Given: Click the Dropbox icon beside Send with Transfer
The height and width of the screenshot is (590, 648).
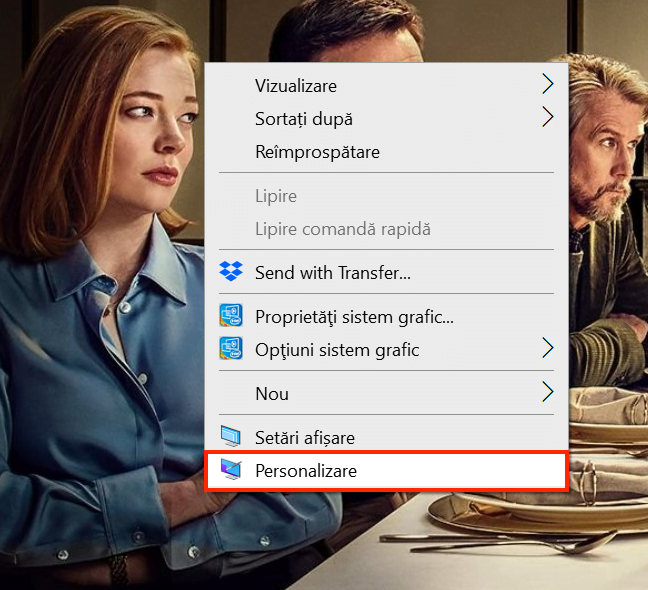Looking at the screenshot, I should (231, 271).
